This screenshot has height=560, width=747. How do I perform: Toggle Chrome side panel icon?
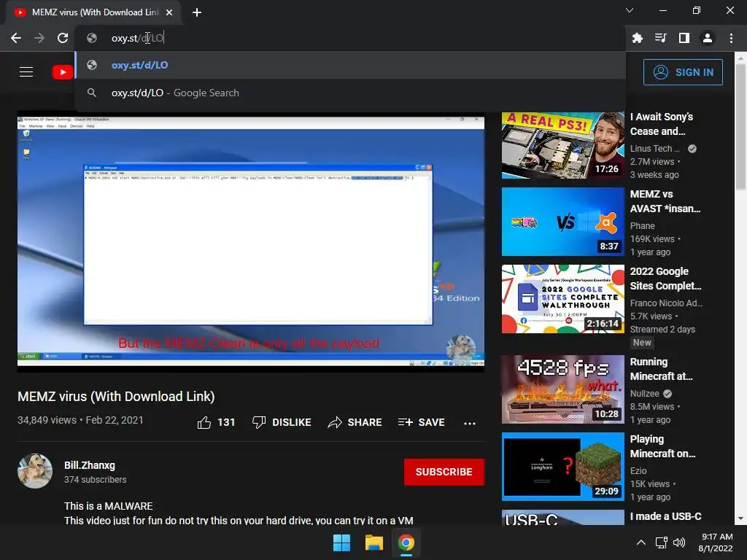pos(684,38)
